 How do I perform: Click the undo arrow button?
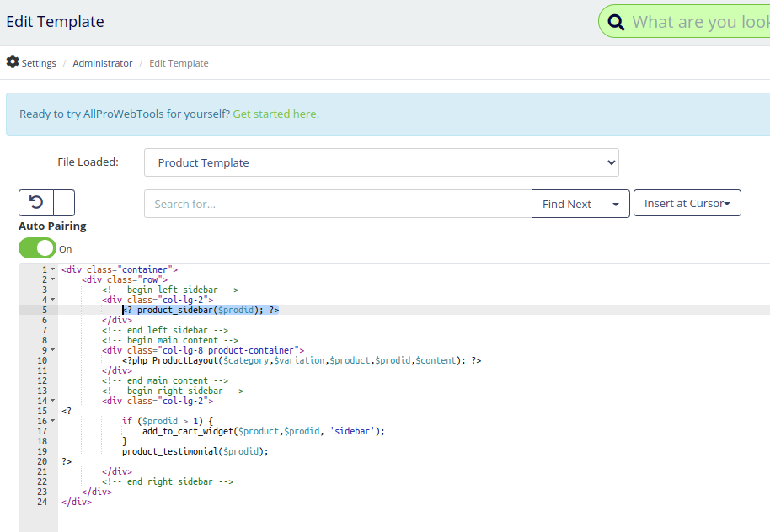coord(36,203)
